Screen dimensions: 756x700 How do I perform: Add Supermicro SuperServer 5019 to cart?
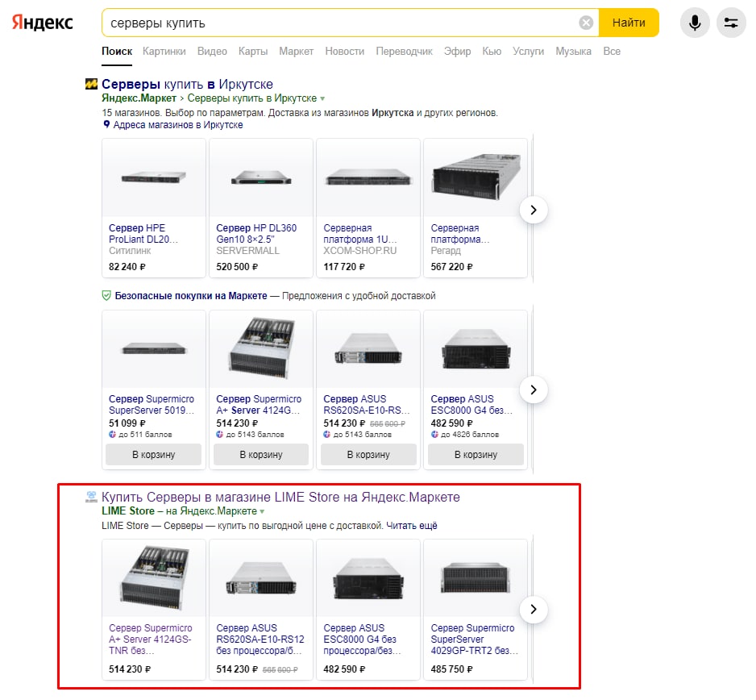pyautogui.click(x=154, y=455)
